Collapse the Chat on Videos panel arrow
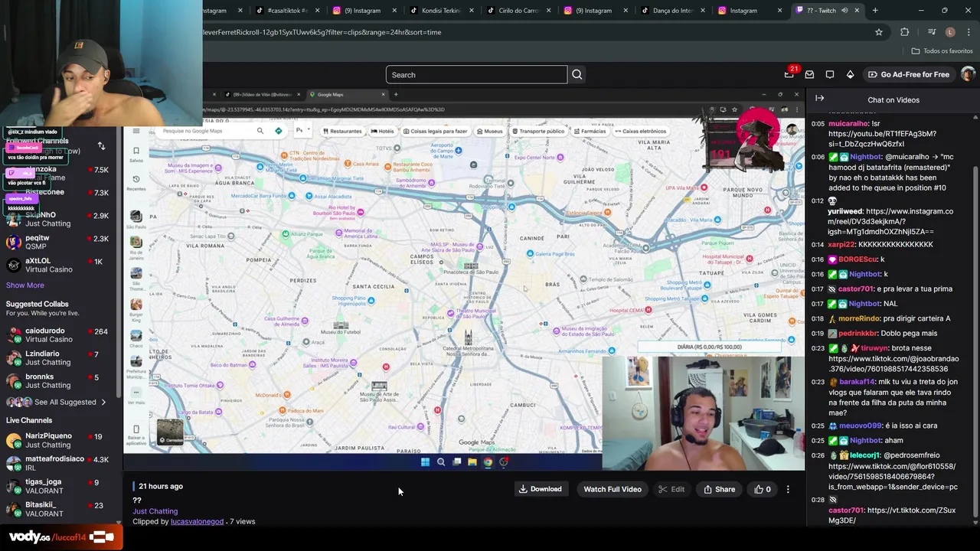The height and width of the screenshot is (551, 980). point(819,99)
